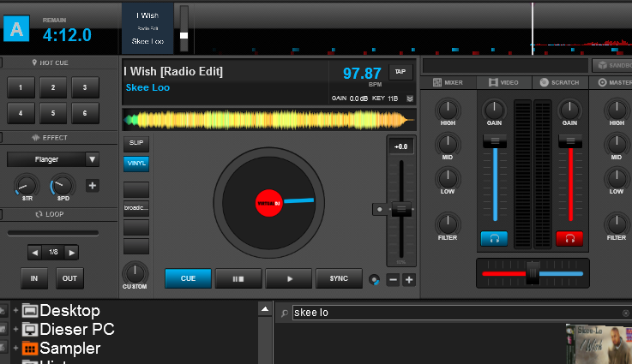Viewport: 632px width, 364px height.
Task: Toggle the SANDBOX button
Action: [611, 65]
